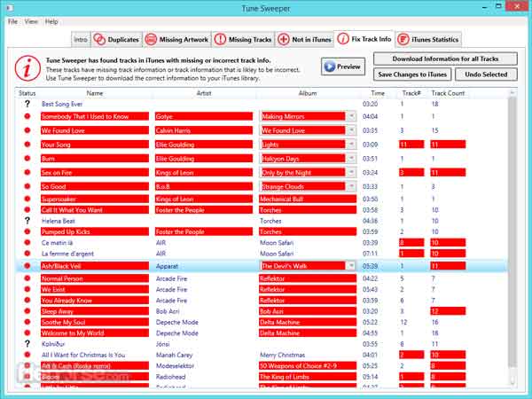Click artist cell Gotye
Viewport: 532px width, 399px height.
point(204,116)
